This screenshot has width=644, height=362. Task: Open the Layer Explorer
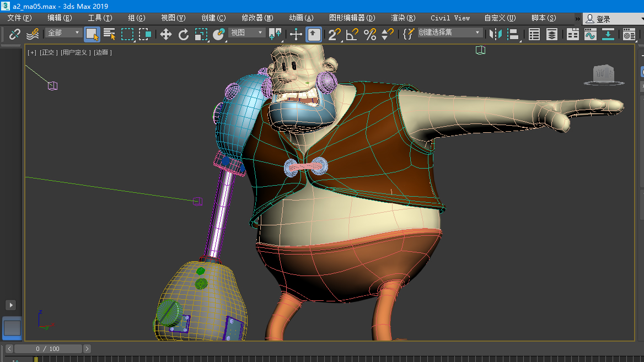551,35
